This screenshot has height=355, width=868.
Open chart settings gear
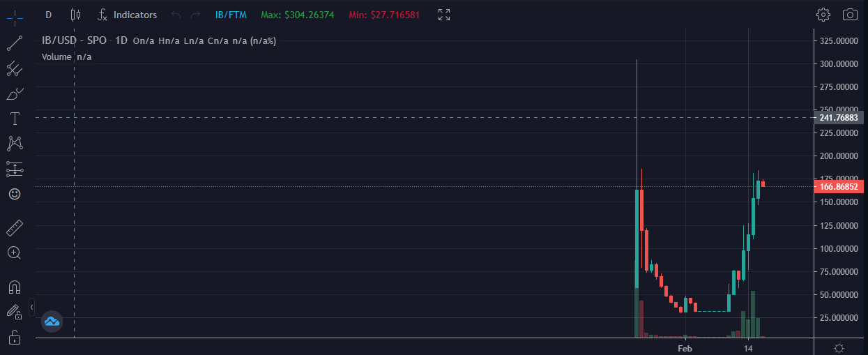823,15
